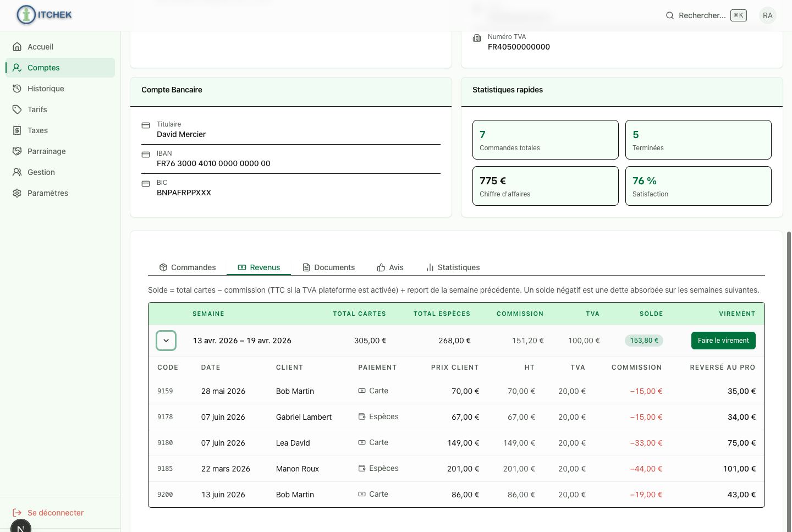This screenshot has width=792, height=532.
Task: Open the RA user avatar
Action: pyautogui.click(x=768, y=15)
